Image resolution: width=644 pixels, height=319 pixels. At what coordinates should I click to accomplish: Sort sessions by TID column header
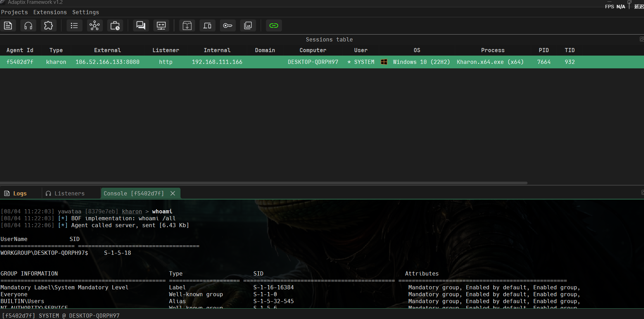tap(570, 50)
